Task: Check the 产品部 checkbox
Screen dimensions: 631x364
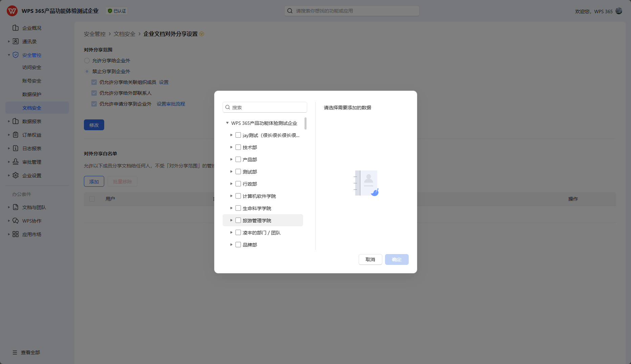Action: coord(238,159)
